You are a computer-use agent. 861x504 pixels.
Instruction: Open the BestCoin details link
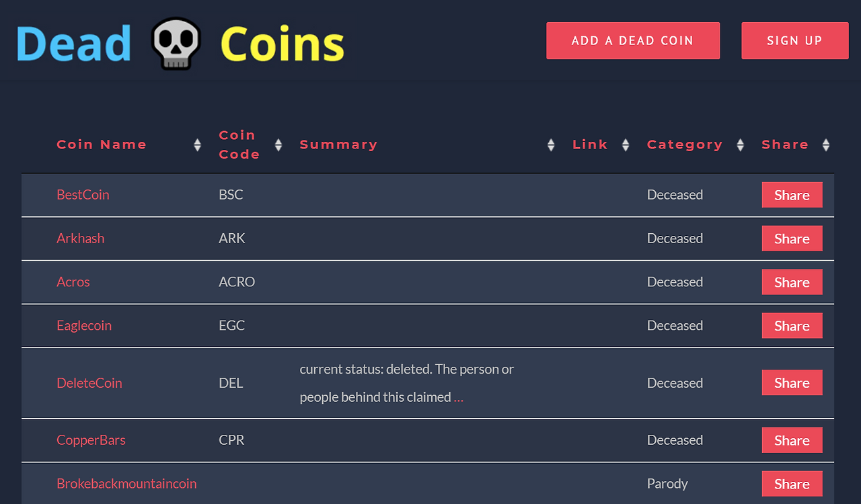click(83, 194)
